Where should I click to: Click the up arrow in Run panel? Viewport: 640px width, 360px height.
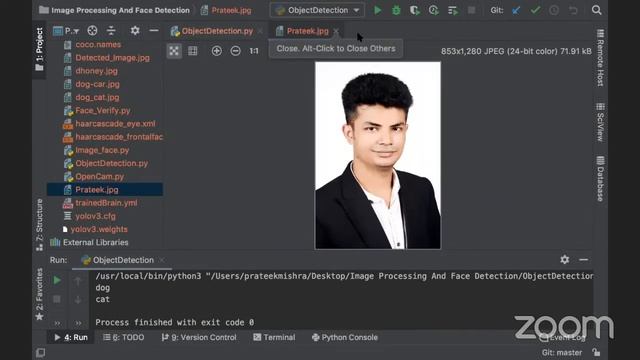pos(78,281)
